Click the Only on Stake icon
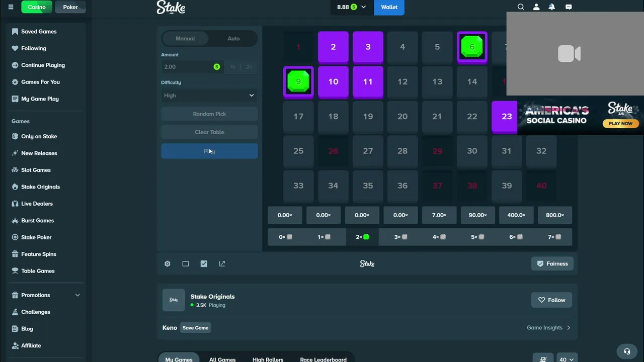 coord(15,136)
